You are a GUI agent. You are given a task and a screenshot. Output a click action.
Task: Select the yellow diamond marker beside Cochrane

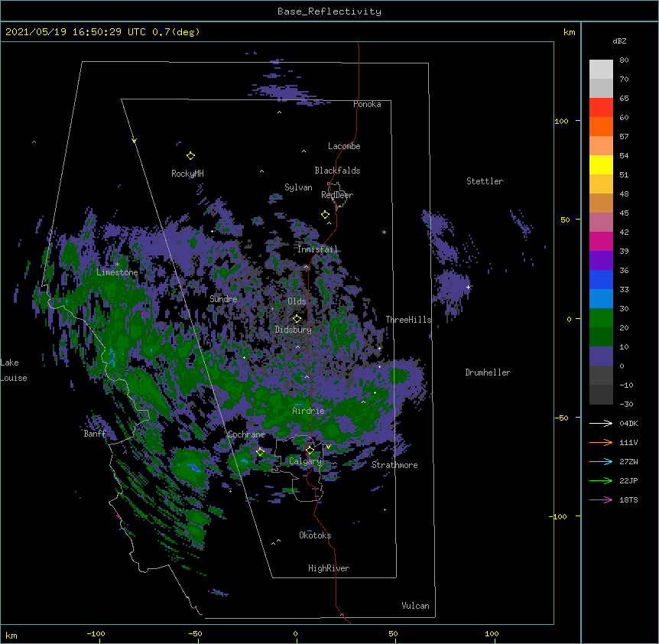pos(260,452)
